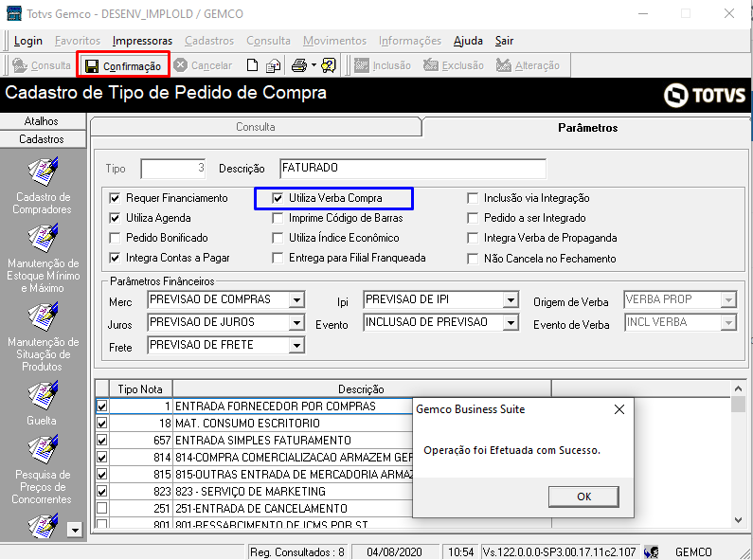The height and width of the screenshot is (560, 753).
Task: Uncheck the Utiliza Verba Compra checkbox
Action: [278, 198]
